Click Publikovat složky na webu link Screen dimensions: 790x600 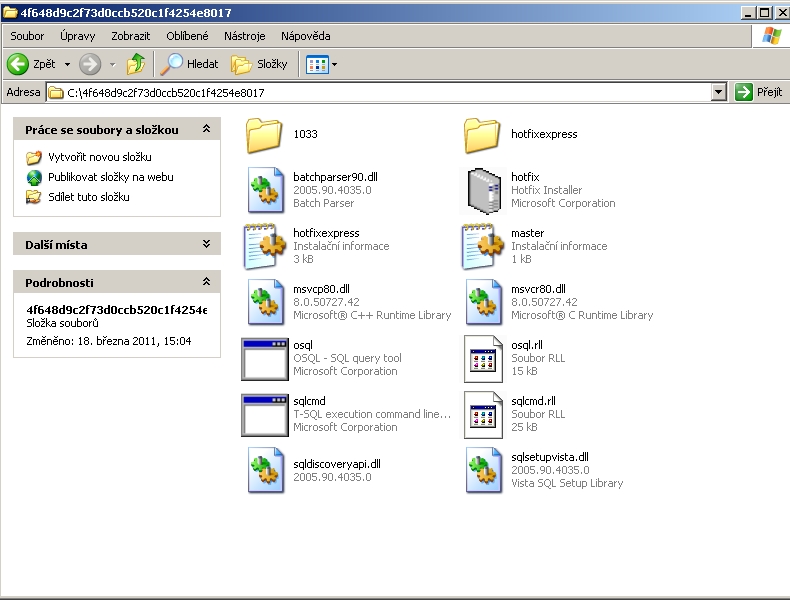pyautogui.click(x=111, y=177)
